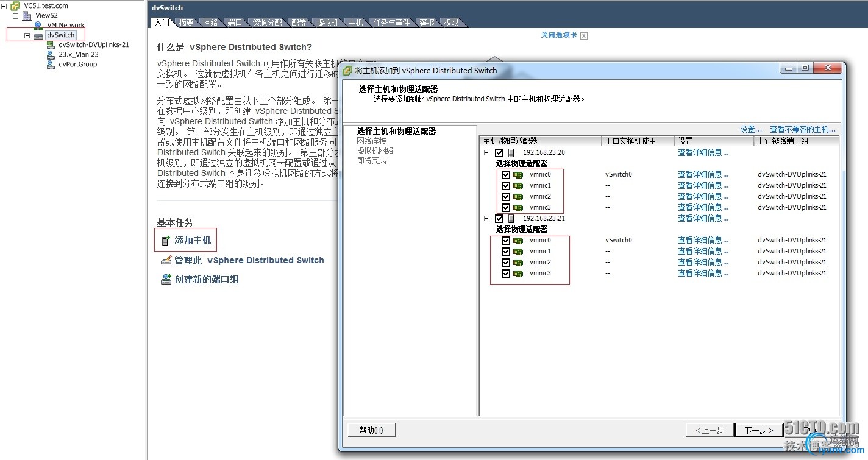
Task: Uncheck vmnic0 checkbox under 192.168.23.20
Action: [x=505, y=174]
